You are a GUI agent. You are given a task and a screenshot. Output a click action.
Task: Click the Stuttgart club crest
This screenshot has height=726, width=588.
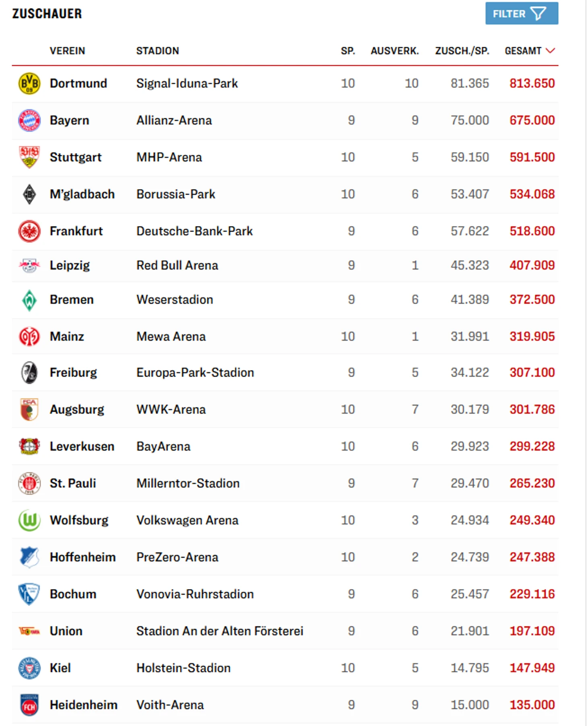pyautogui.click(x=29, y=157)
